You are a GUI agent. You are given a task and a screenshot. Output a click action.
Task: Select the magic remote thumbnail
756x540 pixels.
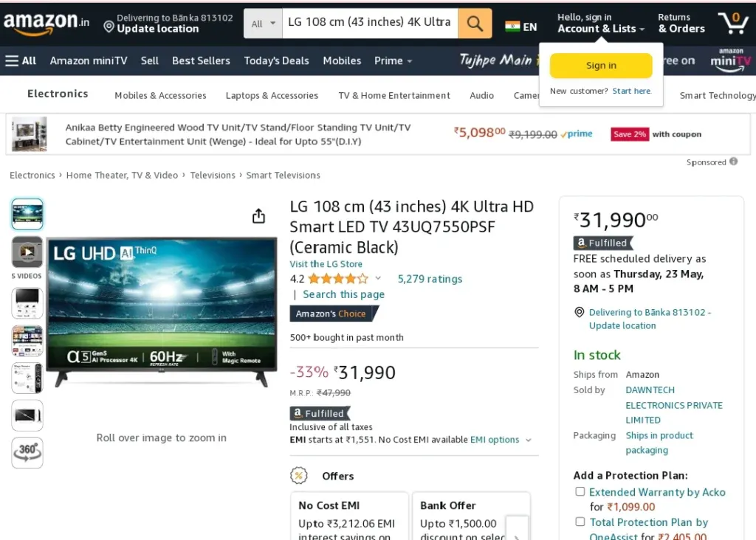27,378
